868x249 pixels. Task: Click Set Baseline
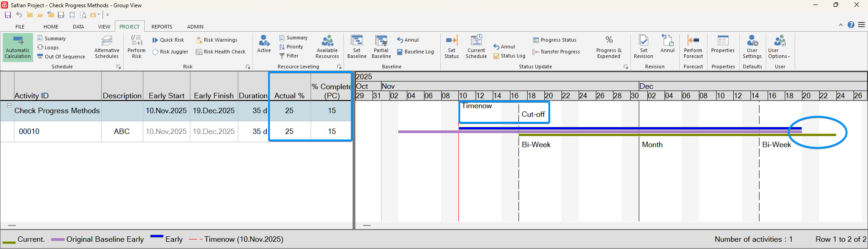click(357, 47)
